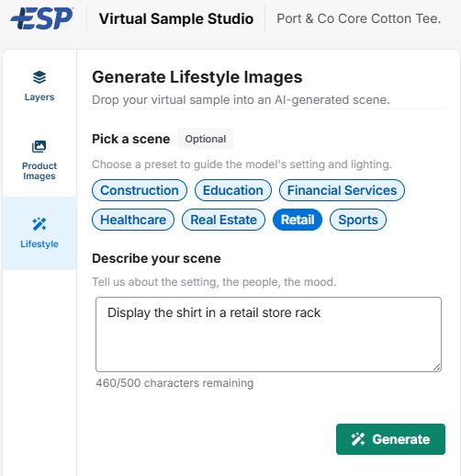This screenshot has width=461, height=476.
Task: Choose the Education scene preset
Action: pos(233,190)
